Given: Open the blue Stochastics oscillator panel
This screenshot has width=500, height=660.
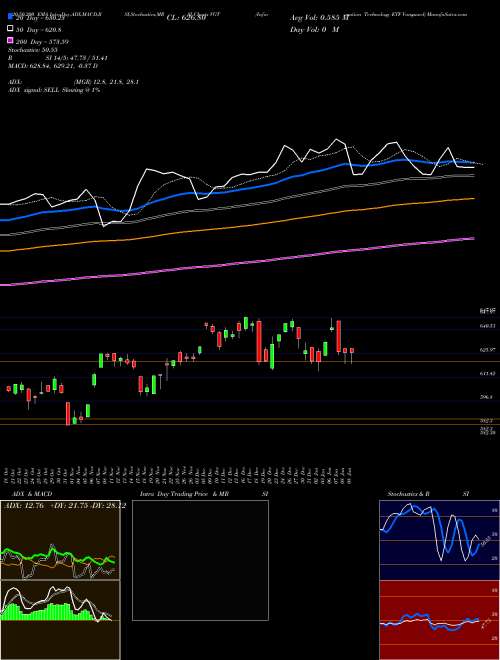Looking at the screenshot, I should point(439,540).
